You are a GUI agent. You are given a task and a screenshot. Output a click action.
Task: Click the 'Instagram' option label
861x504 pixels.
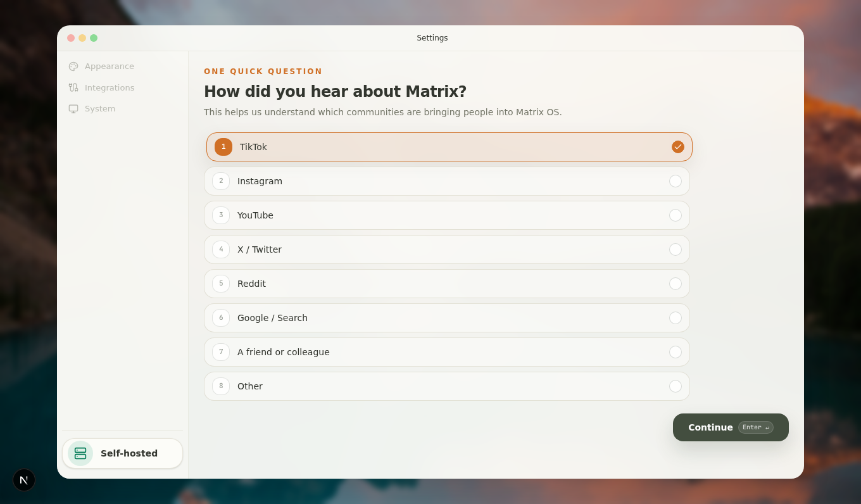click(x=260, y=181)
